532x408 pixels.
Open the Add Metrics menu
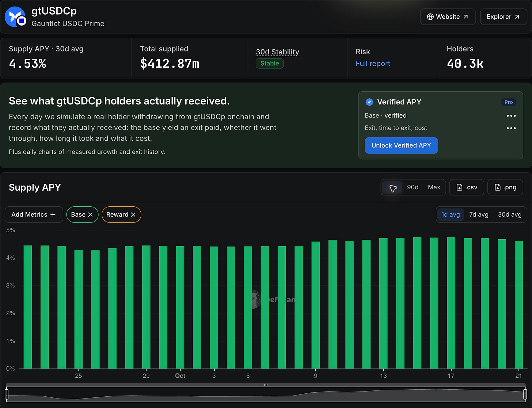point(34,214)
